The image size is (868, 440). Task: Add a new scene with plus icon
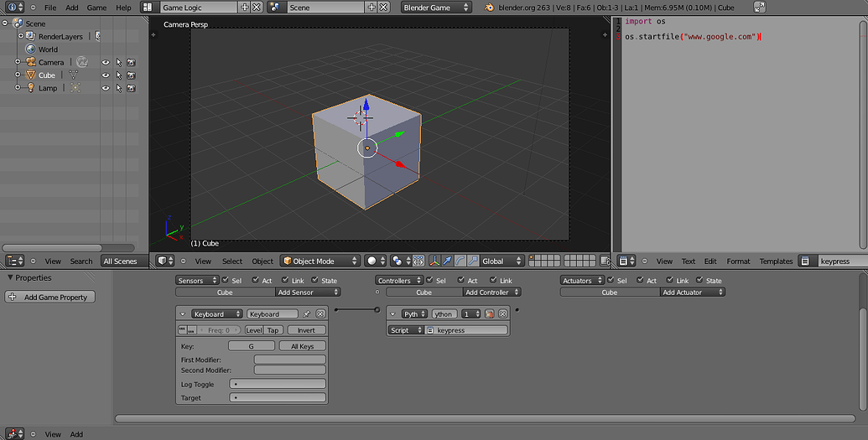372,8
